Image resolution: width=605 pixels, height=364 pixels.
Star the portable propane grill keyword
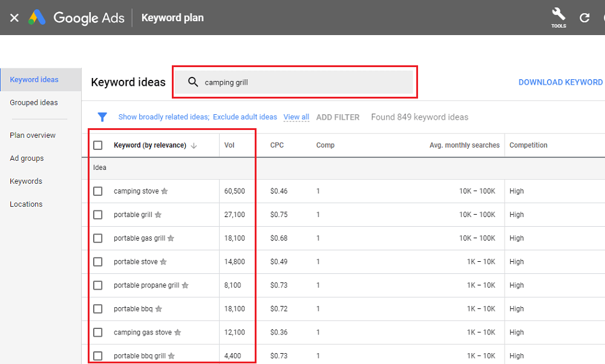click(185, 285)
